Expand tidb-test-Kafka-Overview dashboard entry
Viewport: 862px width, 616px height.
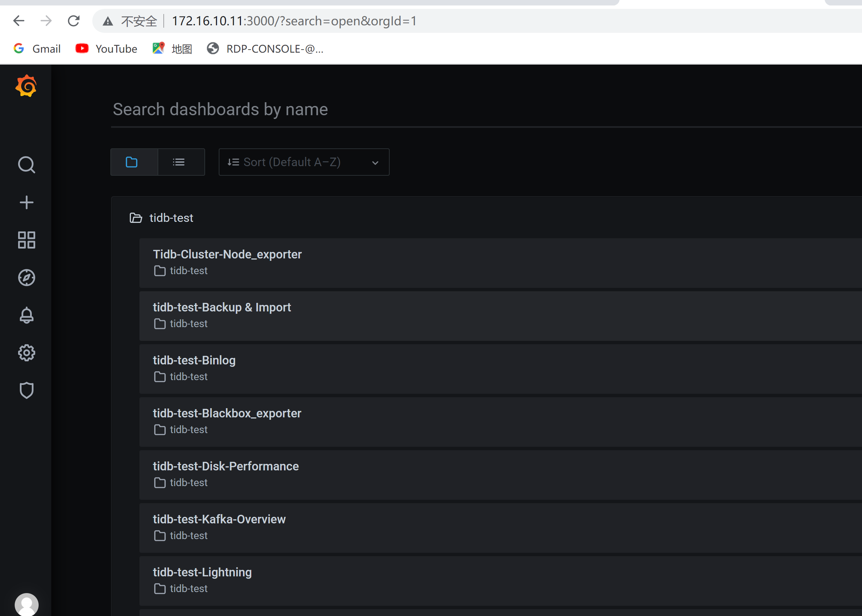(219, 519)
